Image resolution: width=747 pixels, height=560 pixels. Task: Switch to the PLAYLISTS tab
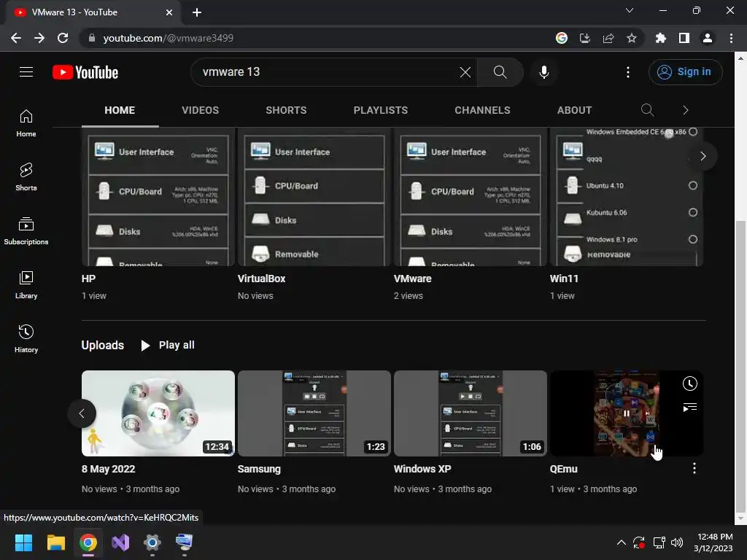[380, 111]
